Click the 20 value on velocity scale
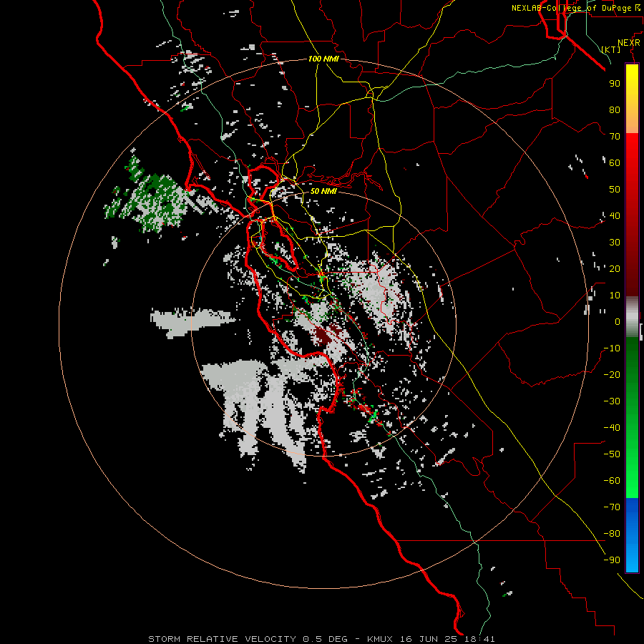 pos(615,268)
